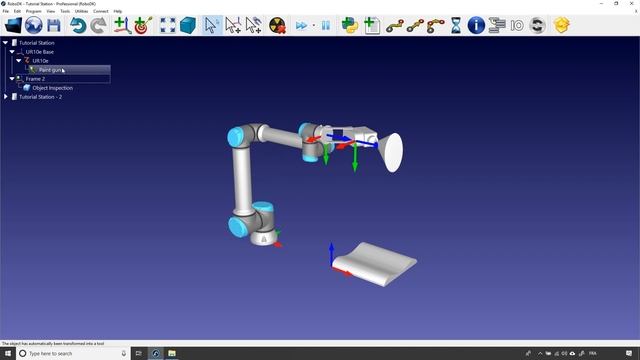Add a new reference frame
The image size is (640, 360).
(x=122, y=25)
